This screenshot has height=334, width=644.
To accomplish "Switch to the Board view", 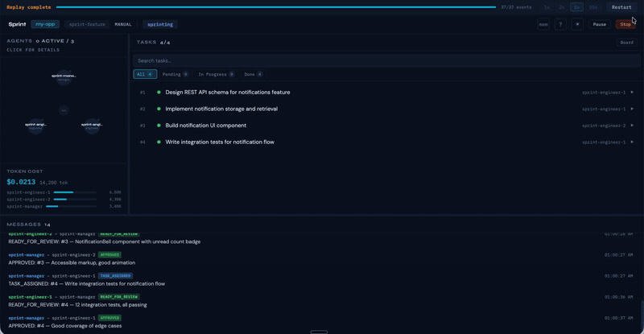I will tap(627, 43).
